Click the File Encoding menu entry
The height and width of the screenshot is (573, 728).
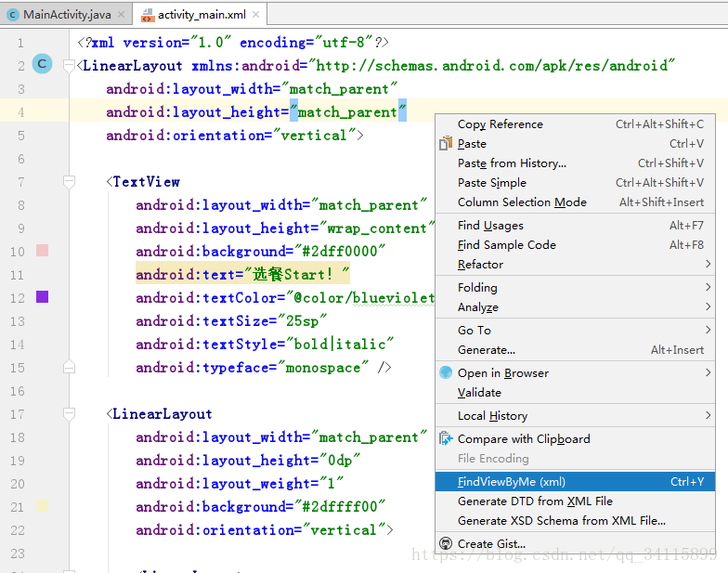(x=576, y=459)
